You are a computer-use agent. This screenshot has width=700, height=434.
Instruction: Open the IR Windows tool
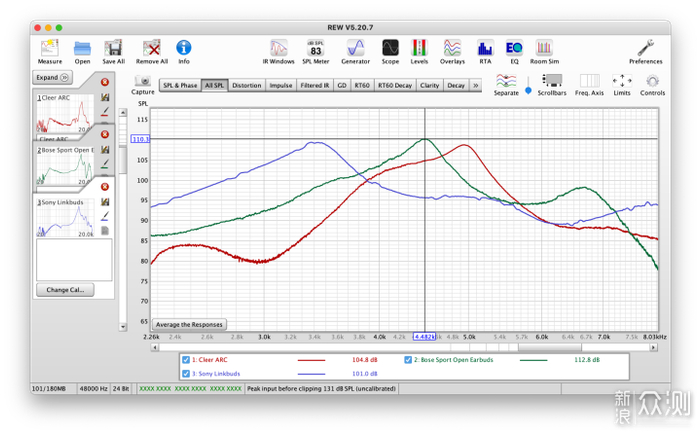coord(279,47)
